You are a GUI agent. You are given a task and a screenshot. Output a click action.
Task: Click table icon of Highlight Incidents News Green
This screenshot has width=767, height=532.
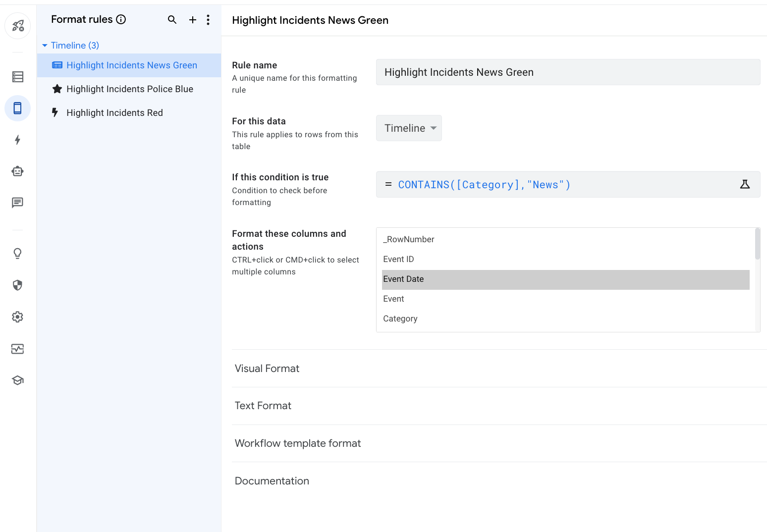click(x=57, y=65)
